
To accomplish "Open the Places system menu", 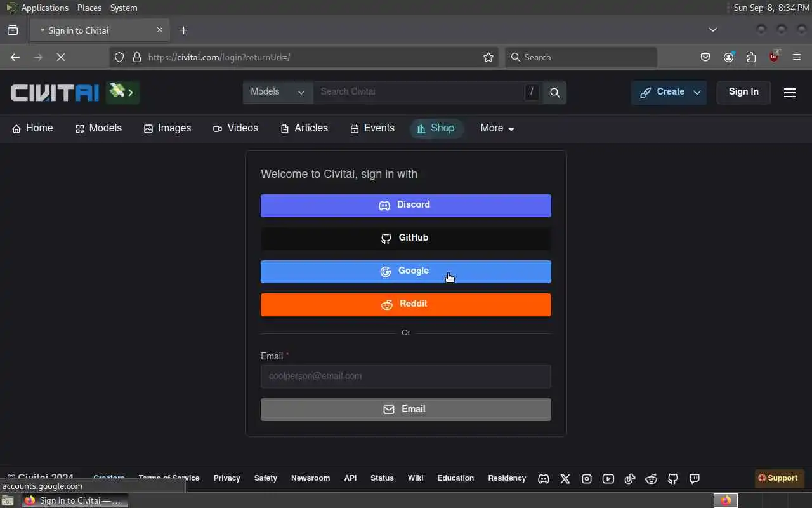I will tap(89, 8).
